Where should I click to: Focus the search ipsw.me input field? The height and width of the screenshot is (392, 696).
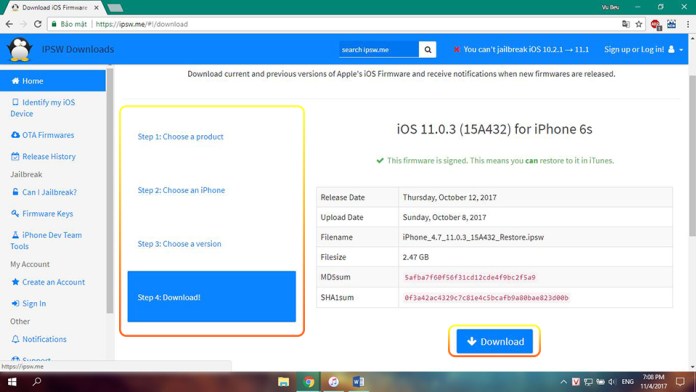point(379,49)
